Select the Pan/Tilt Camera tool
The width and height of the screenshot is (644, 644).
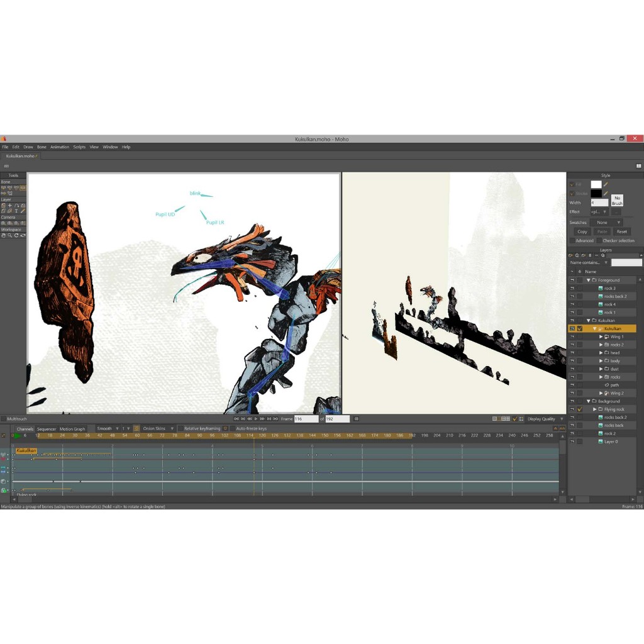(23, 223)
